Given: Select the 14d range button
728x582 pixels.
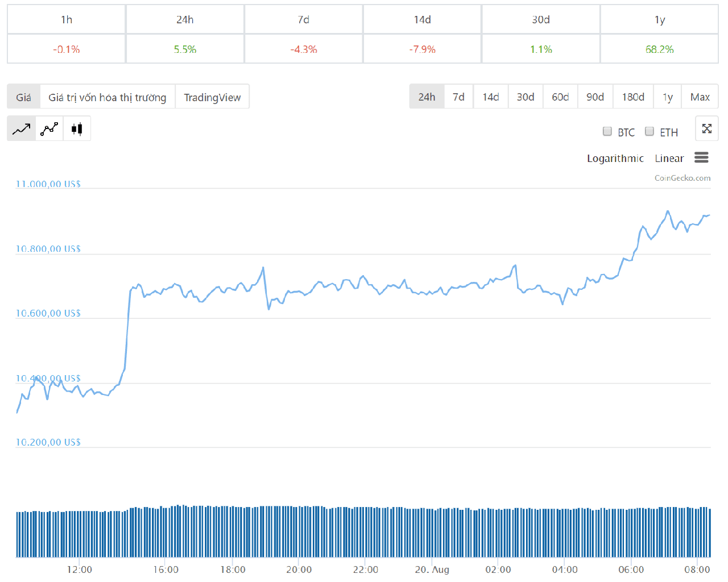Looking at the screenshot, I should (491, 97).
